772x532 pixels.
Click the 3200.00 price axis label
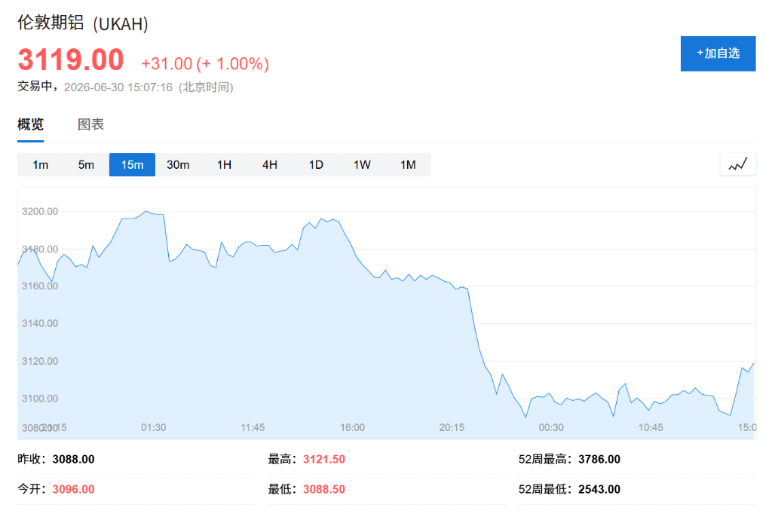coord(40,211)
